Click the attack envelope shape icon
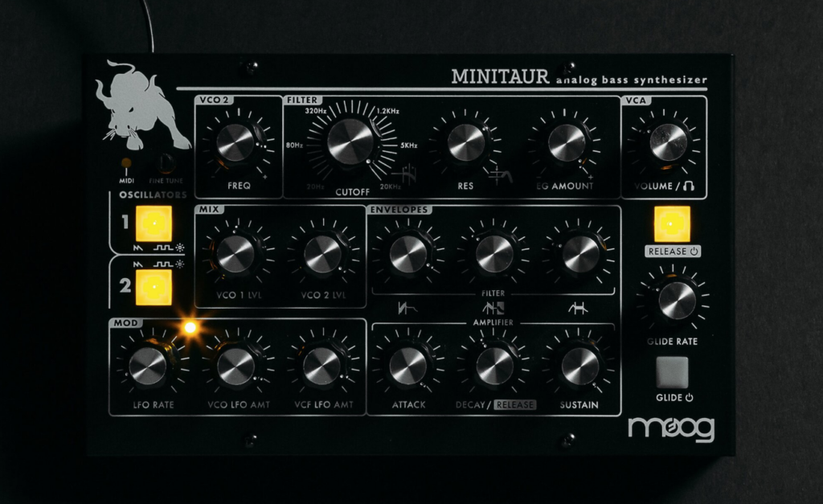Viewport: 823px width, 504px height. tap(407, 308)
